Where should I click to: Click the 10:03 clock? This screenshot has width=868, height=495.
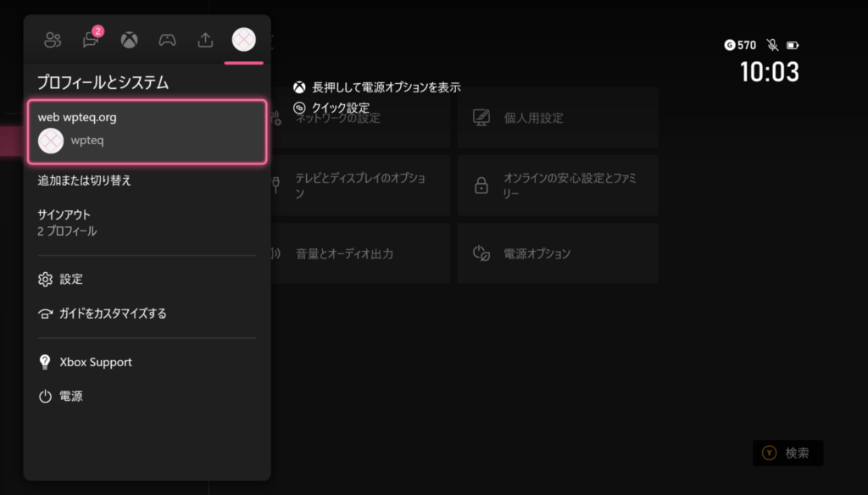(770, 72)
